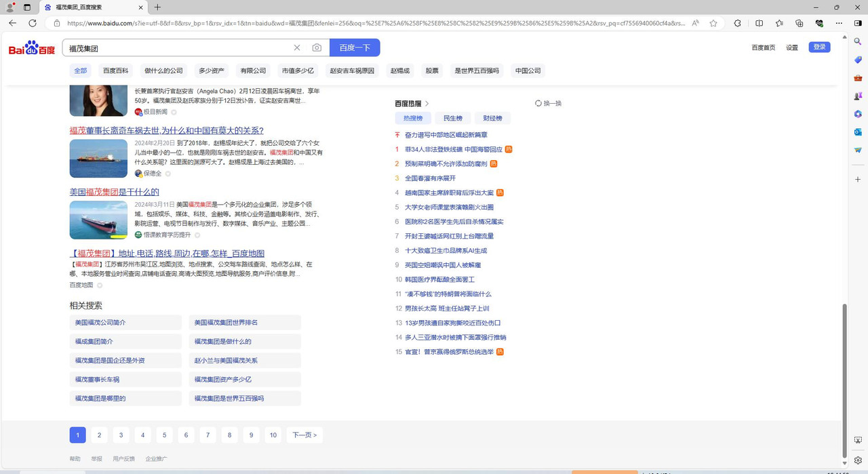Open collections icon
The width and height of the screenshot is (868, 474).
[x=799, y=23]
